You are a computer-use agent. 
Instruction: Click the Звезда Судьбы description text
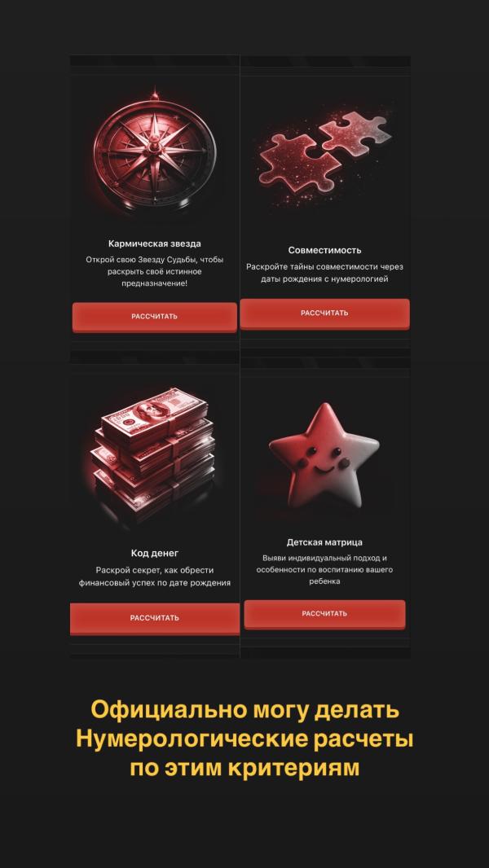[x=155, y=271]
